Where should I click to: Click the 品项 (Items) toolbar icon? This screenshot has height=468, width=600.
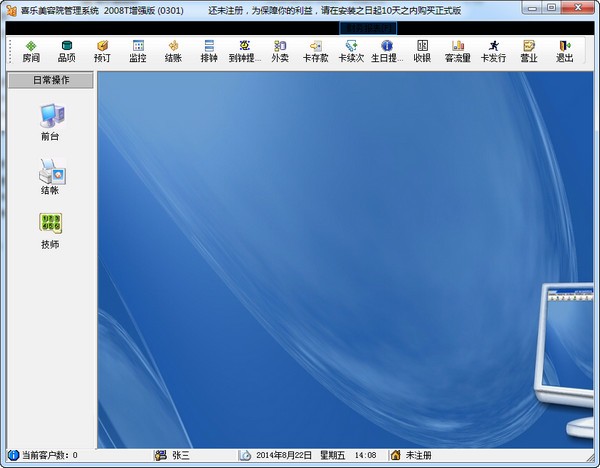(67, 51)
